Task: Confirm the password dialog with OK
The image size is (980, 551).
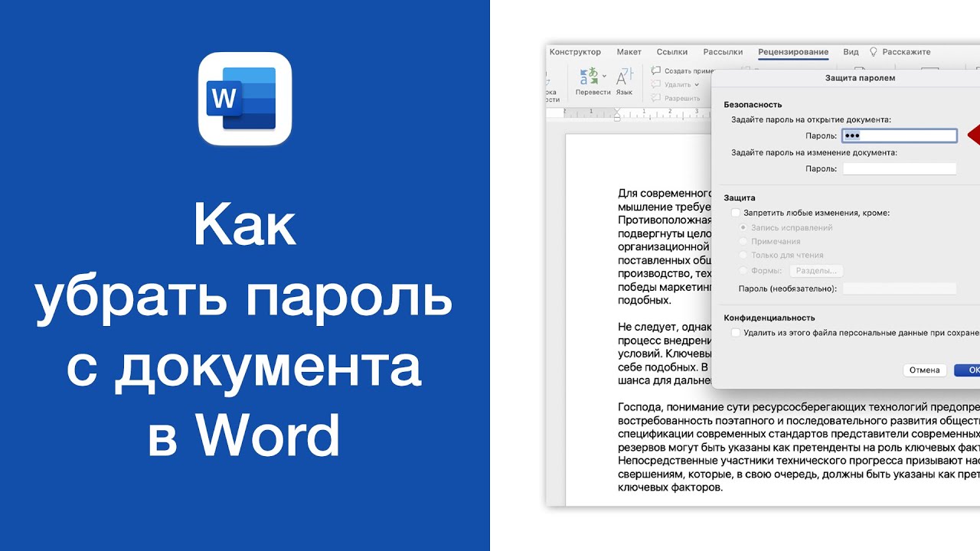Action: 968,370
